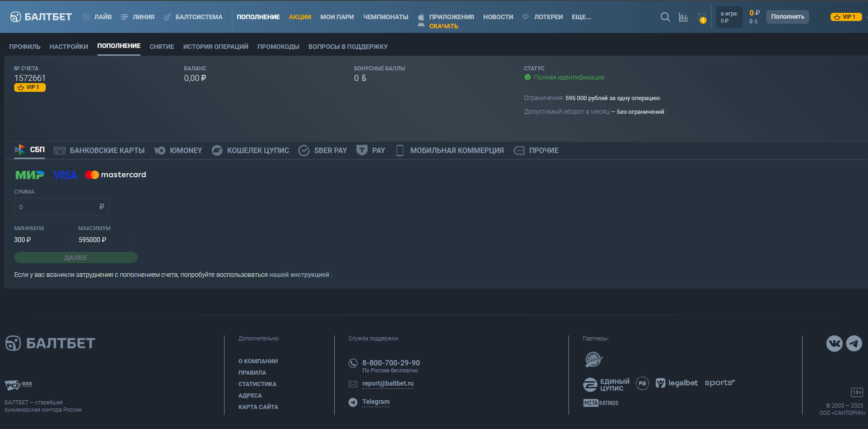Click the search magnifier icon

[665, 17]
